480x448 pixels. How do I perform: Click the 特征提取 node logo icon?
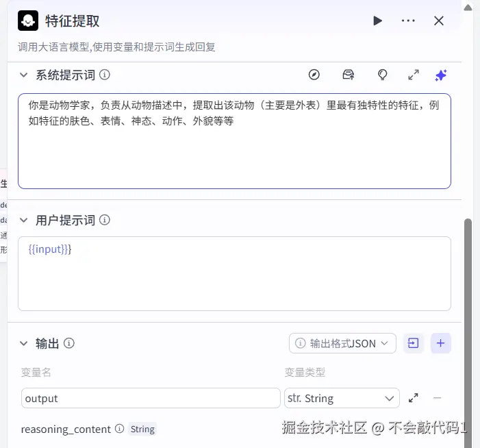(x=28, y=21)
